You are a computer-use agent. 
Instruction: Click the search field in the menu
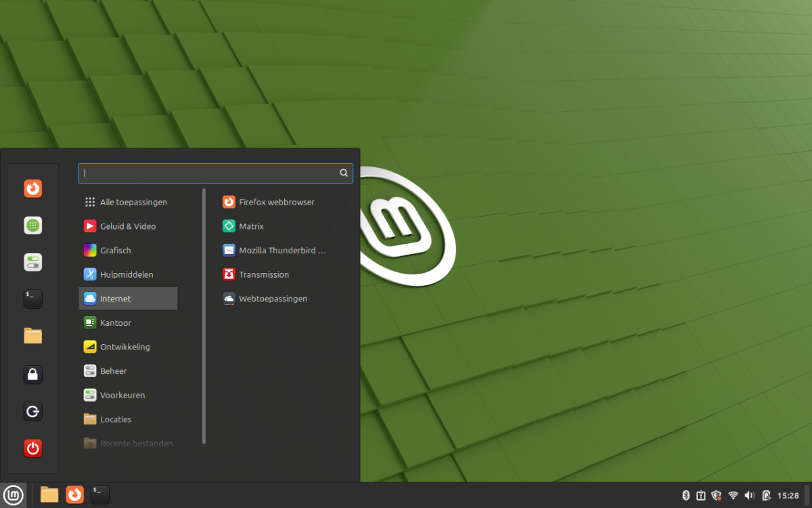pyautogui.click(x=210, y=173)
